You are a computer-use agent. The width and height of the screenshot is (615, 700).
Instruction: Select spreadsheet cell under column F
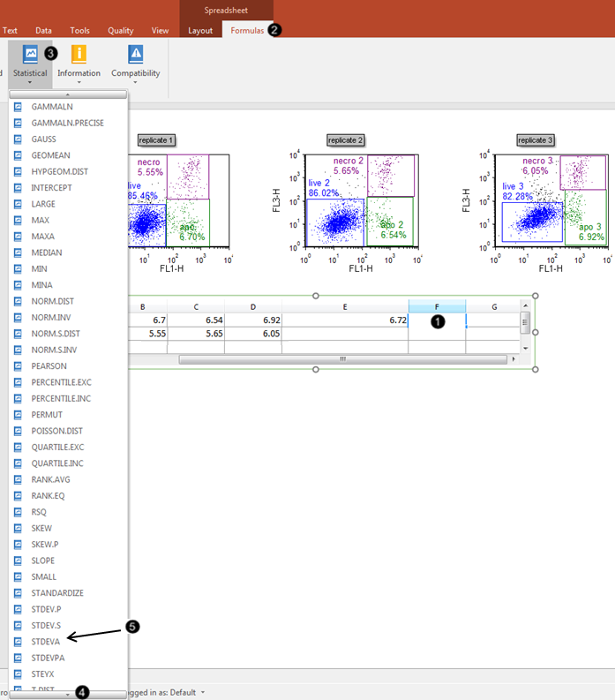point(437,321)
